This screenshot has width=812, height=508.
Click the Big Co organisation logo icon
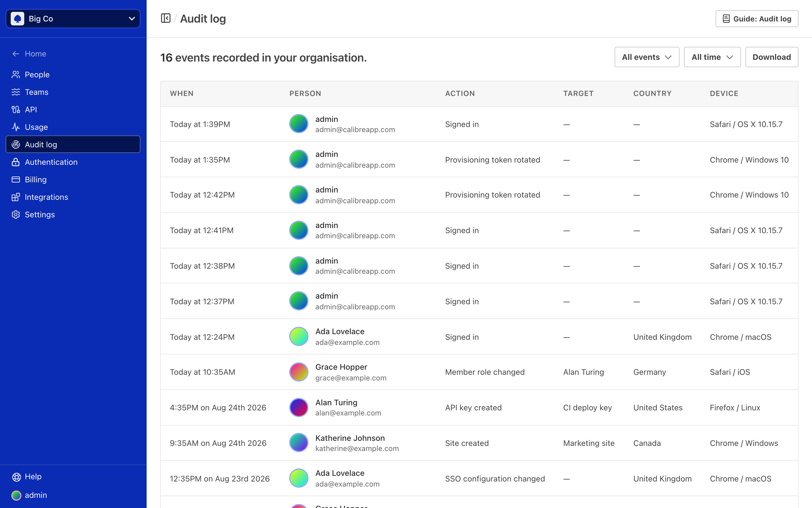pyautogui.click(x=17, y=18)
